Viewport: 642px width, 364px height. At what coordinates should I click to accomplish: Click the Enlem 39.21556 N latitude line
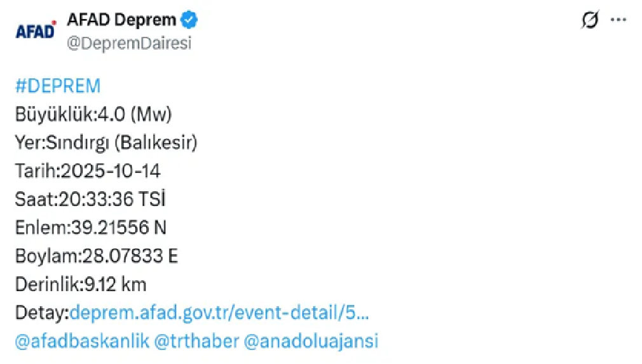click(90, 227)
